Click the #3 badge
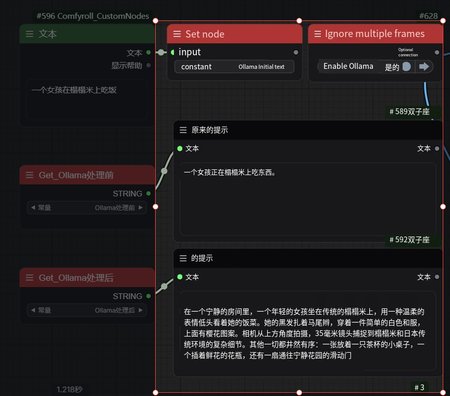This screenshot has height=396, width=450. [x=419, y=387]
